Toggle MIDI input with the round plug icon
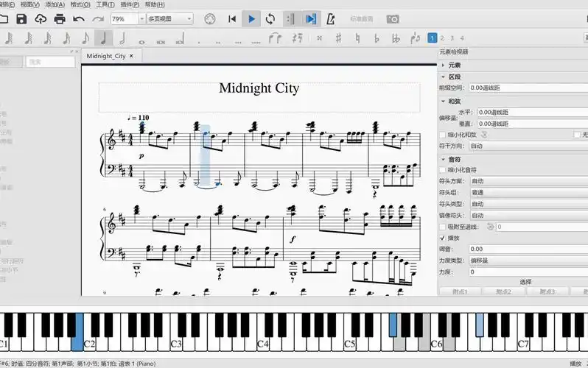The image size is (588, 368). [x=209, y=18]
